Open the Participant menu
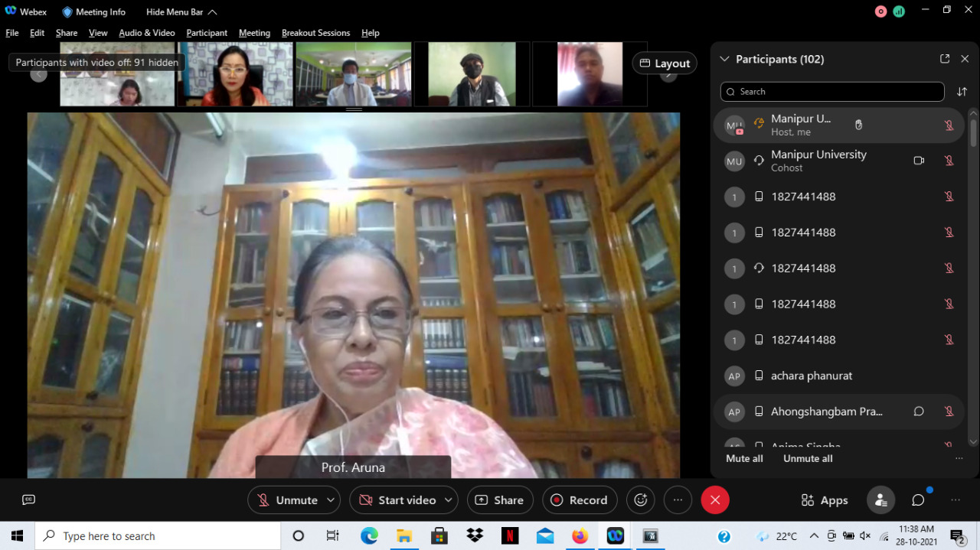The height and width of the screenshot is (550, 980). [x=207, y=33]
